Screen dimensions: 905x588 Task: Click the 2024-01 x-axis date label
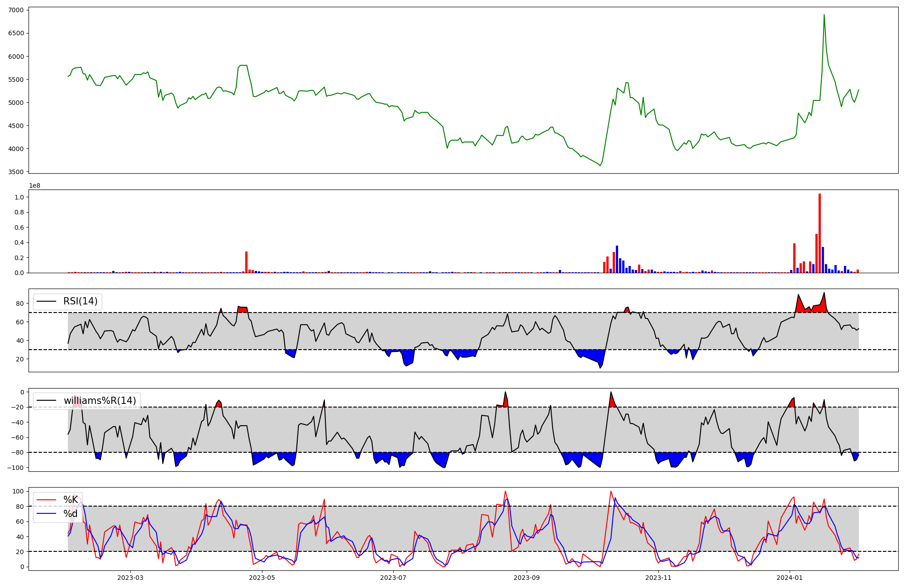click(790, 578)
